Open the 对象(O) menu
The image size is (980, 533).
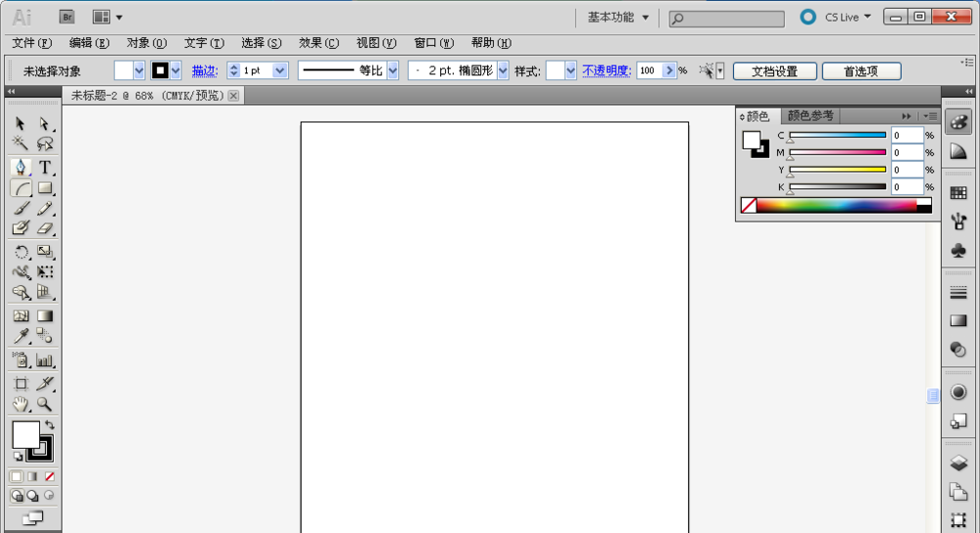[146, 42]
